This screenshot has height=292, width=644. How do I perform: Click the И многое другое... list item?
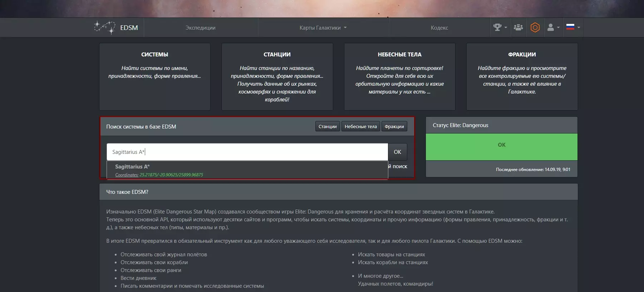click(380, 276)
